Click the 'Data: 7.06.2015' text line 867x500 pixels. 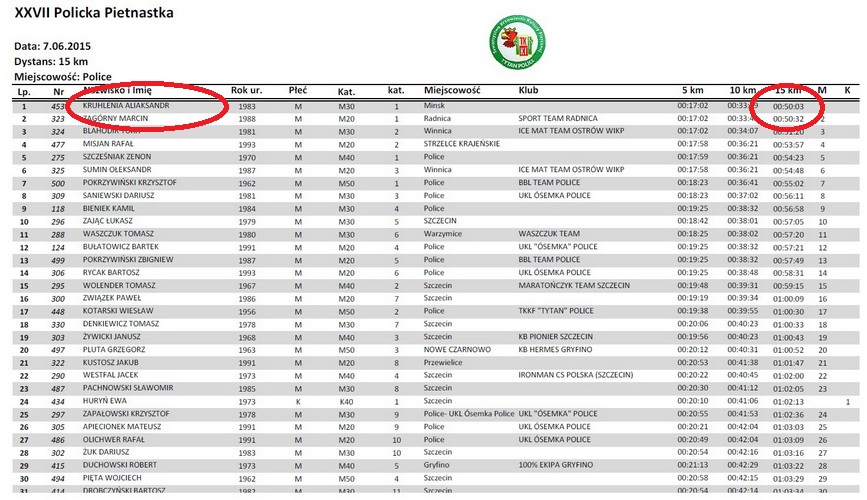pyautogui.click(x=51, y=46)
